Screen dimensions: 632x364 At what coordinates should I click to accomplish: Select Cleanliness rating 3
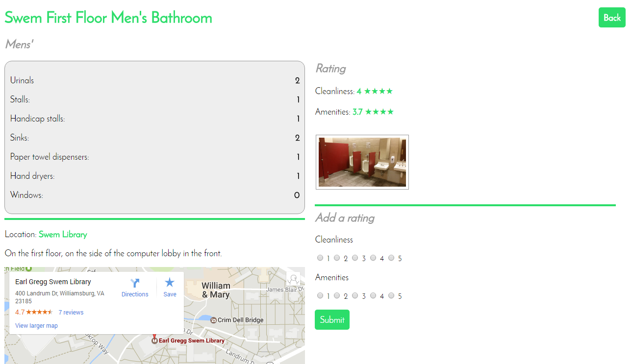(x=355, y=258)
